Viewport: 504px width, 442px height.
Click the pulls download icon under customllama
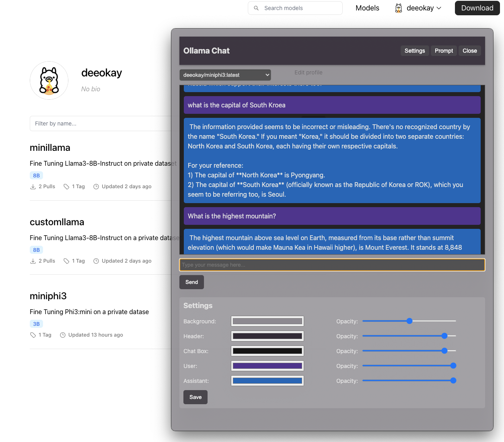33,261
